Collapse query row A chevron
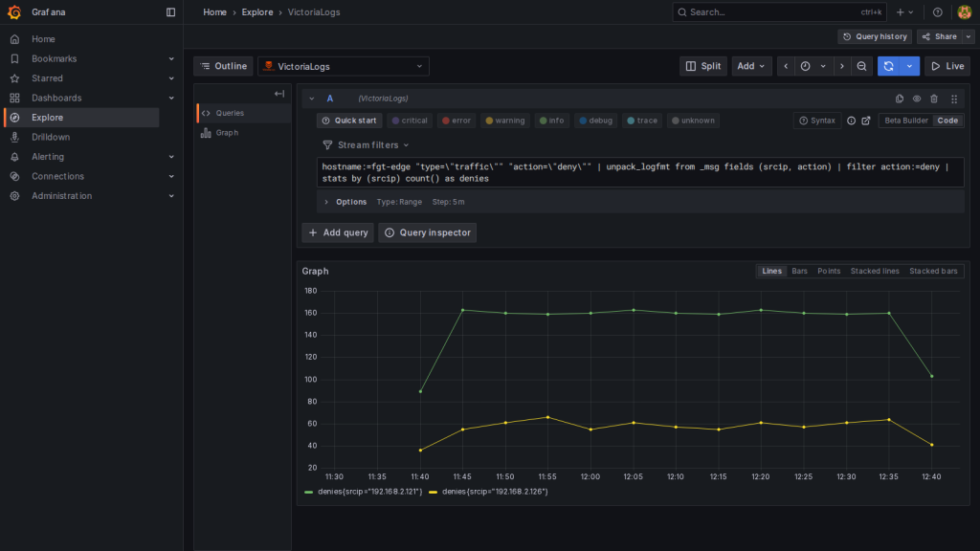Screen dimensions: 980x551 (311, 99)
